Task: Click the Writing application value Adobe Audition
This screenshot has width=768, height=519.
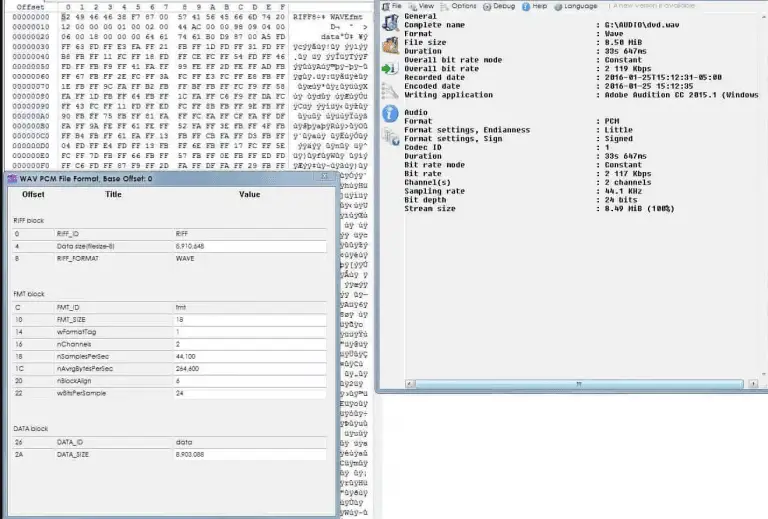Action: click(x=681, y=95)
